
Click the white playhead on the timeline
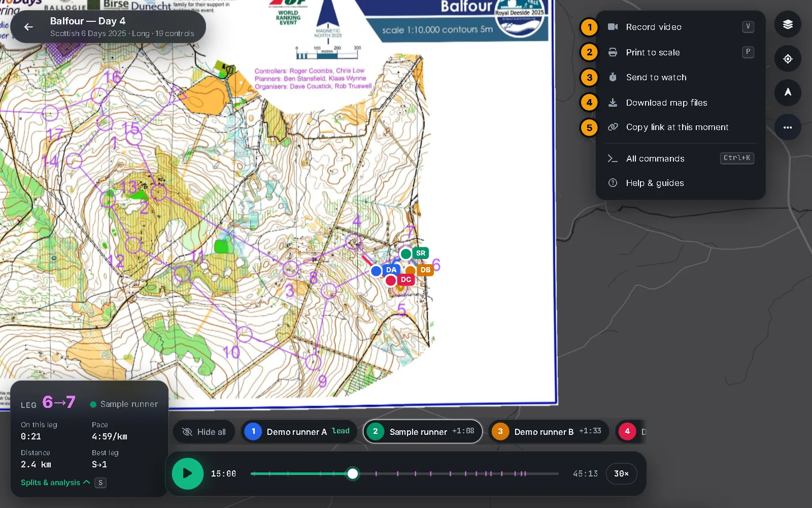pos(352,474)
